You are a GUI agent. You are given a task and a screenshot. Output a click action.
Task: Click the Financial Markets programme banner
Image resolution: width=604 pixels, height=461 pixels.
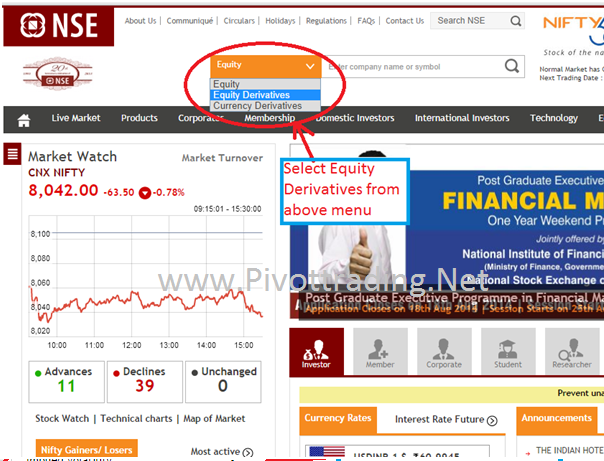[447, 233]
